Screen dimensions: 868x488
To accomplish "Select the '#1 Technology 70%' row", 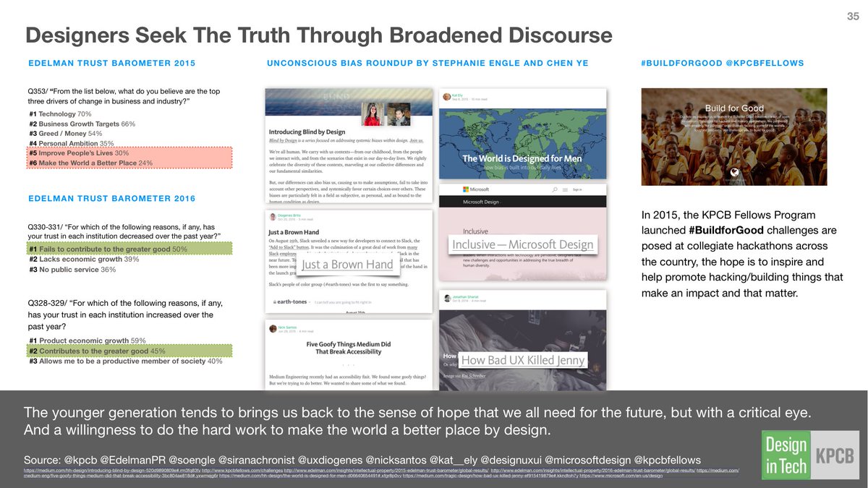I will point(60,114).
